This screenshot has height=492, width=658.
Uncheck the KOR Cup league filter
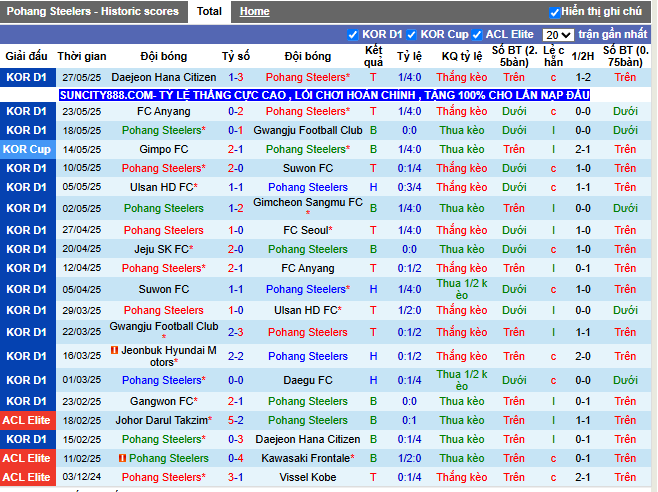411,35
